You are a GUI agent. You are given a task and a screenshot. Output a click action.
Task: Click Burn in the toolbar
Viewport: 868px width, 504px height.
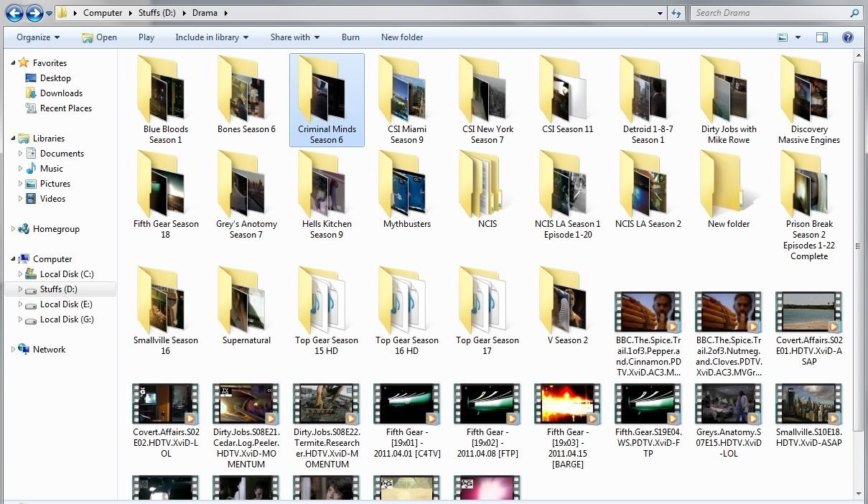click(350, 37)
